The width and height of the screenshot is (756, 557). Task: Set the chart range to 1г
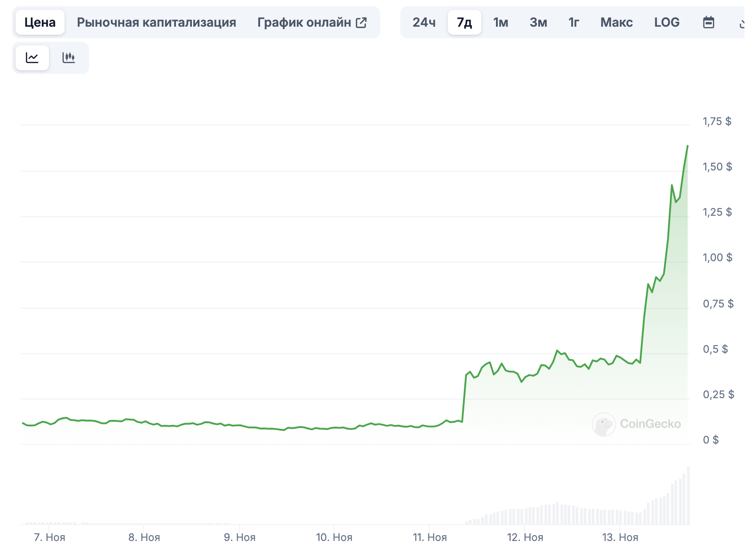pos(573,22)
